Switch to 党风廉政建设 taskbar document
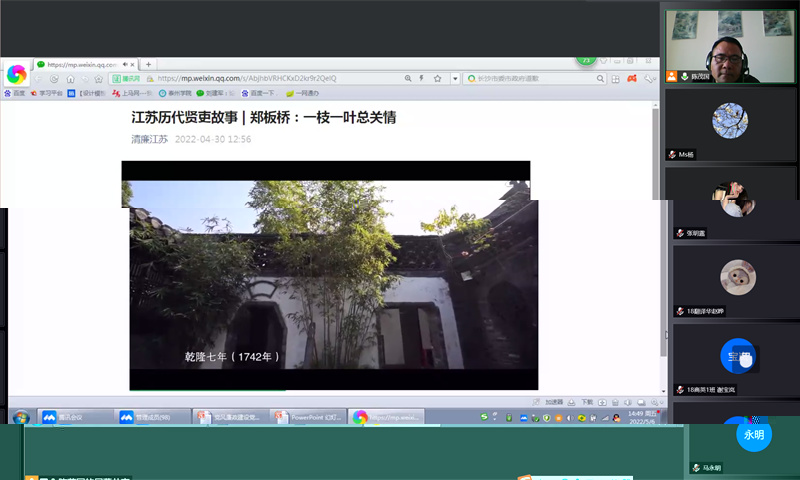This screenshot has height=480, width=800. click(230, 417)
